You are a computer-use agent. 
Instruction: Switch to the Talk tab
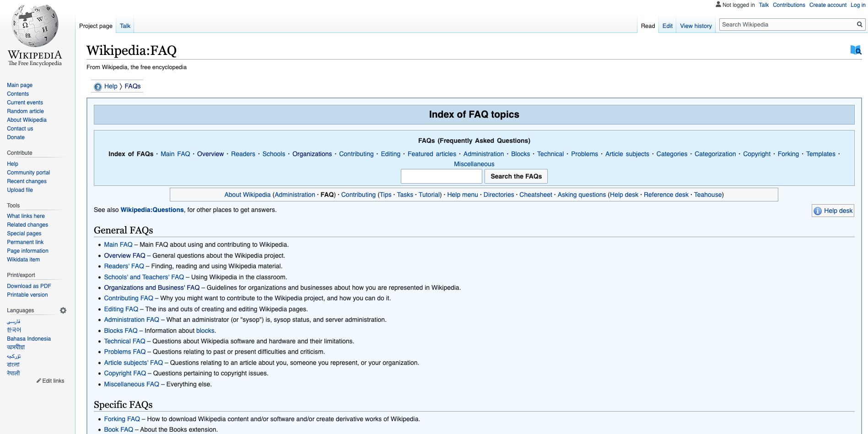(x=125, y=26)
